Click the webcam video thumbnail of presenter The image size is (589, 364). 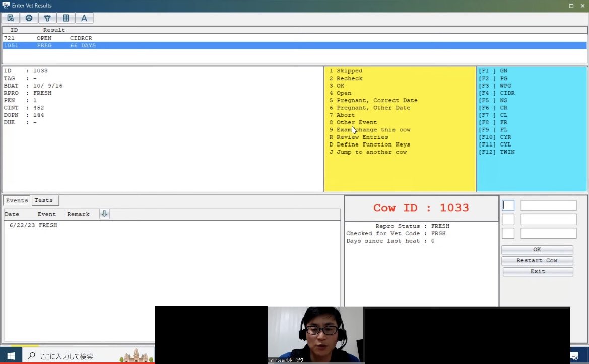coord(315,335)
